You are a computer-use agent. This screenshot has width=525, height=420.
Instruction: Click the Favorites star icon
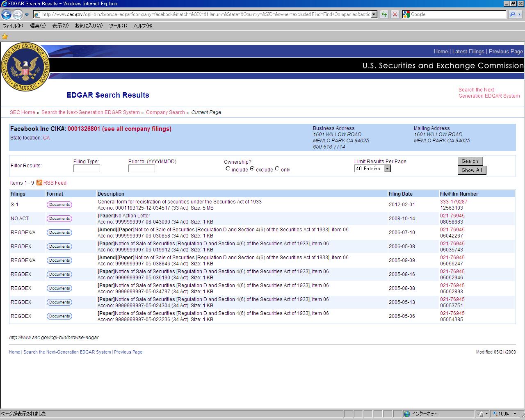pos(5,36)
